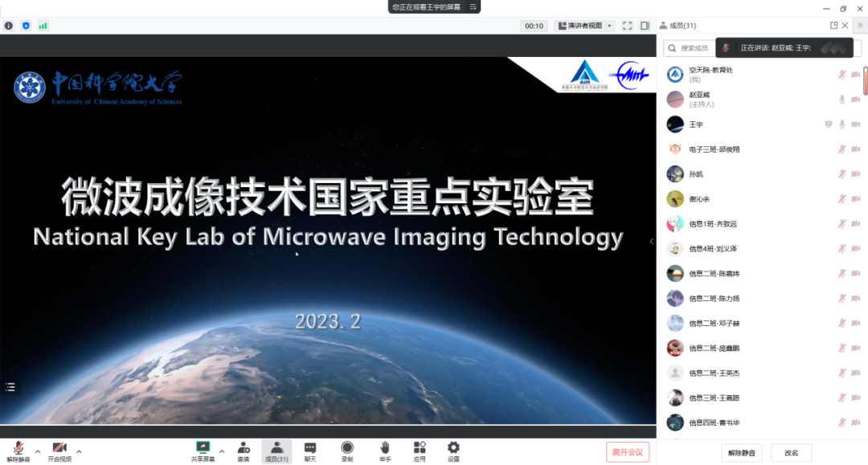This screenshot has width=868, height=465.
Task: Toggle muted mic for 信息二班-陈力扬
Action: pyautogui.click(x=842, y=299)
